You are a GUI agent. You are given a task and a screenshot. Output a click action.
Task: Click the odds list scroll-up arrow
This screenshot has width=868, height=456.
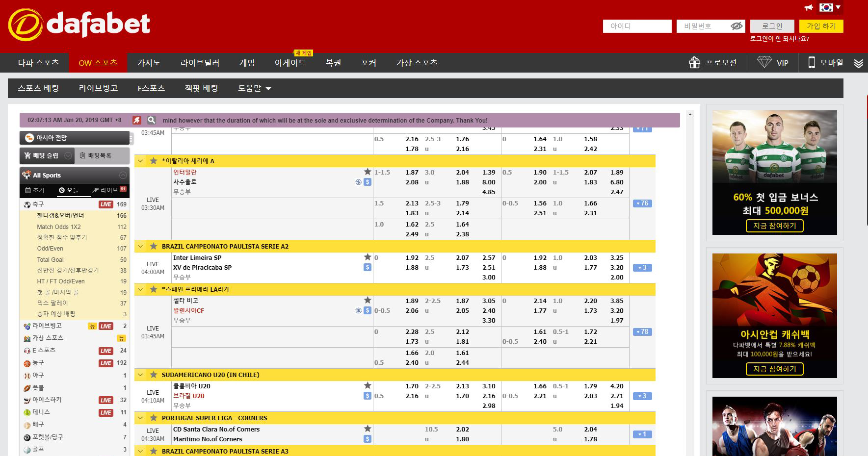[x=690, y=114]
